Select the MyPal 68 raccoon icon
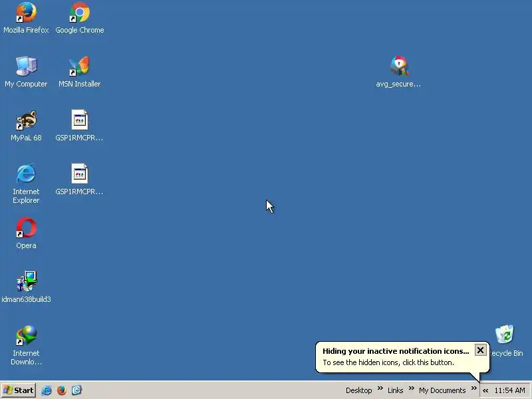Image resolution: width=532 pixels, height=399 pixels. click(x=26, y=120)
